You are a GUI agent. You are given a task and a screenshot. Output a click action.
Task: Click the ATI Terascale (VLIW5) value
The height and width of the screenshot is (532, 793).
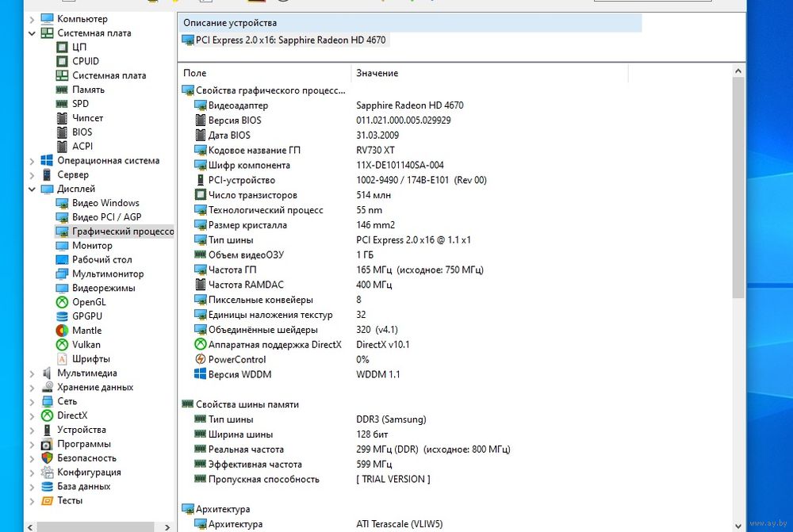coord(399,524)
